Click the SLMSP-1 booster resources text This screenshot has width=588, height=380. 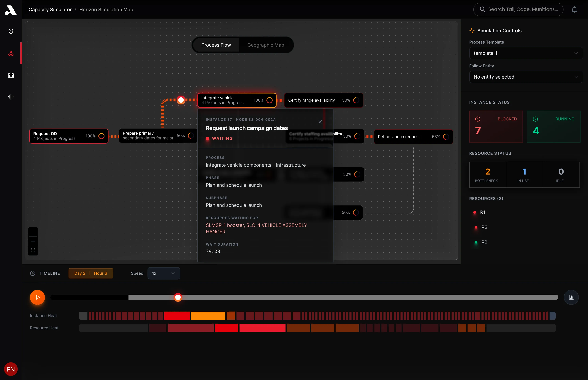point(256,228)
